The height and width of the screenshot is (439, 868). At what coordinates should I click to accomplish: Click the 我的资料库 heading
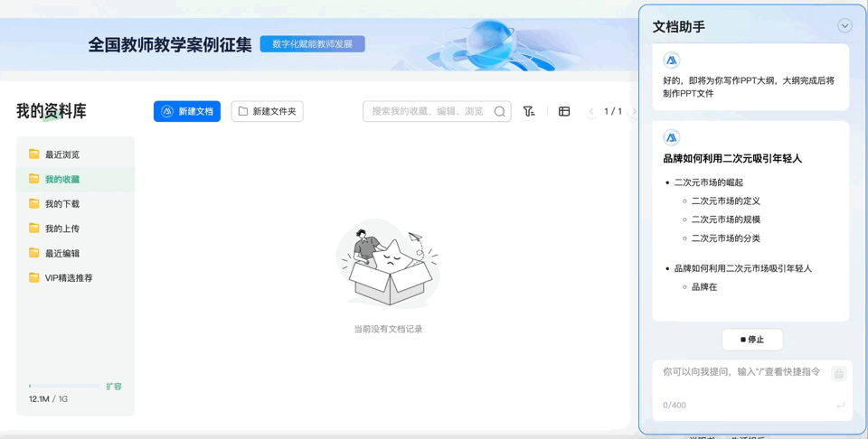point(52,110)
